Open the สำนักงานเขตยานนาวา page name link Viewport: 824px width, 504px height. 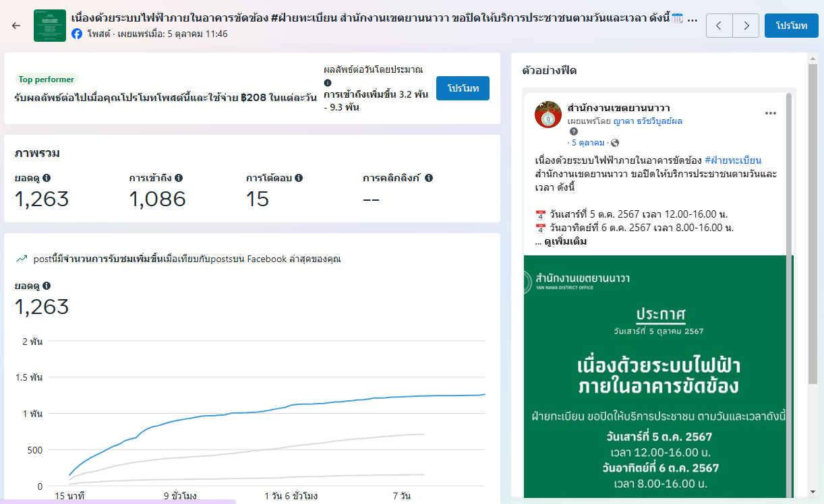pyautogui.click(x=618, y=108)
